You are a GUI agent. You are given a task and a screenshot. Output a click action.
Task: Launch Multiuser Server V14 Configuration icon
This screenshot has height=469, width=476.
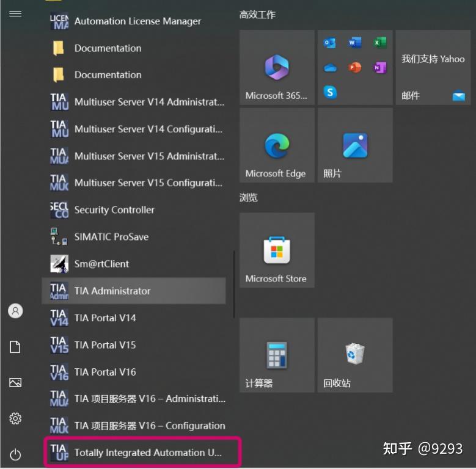pos(59,129)
